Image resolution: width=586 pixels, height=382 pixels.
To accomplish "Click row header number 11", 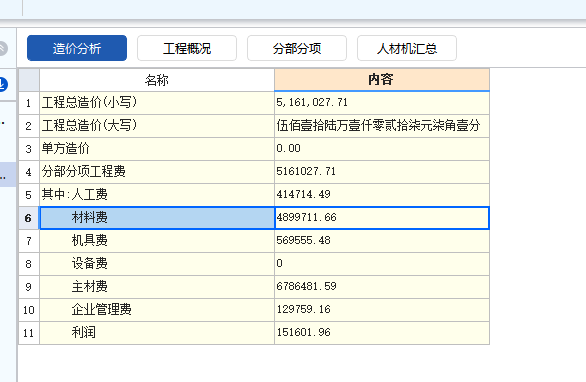I will [x=29, y=333].
